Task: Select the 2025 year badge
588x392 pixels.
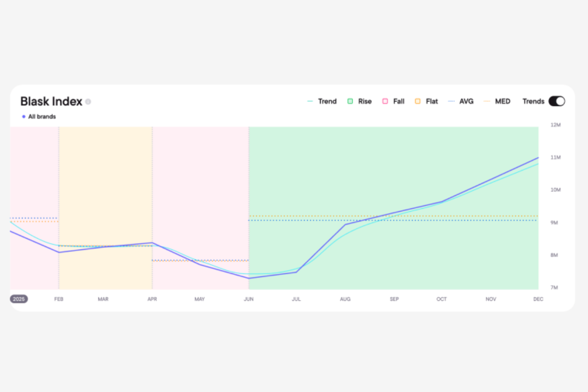Action: click(19, 299)
